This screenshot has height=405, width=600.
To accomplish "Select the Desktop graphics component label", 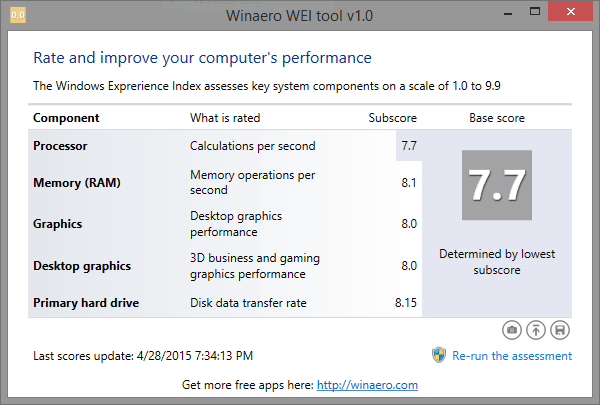I will [x=82, y=266].
